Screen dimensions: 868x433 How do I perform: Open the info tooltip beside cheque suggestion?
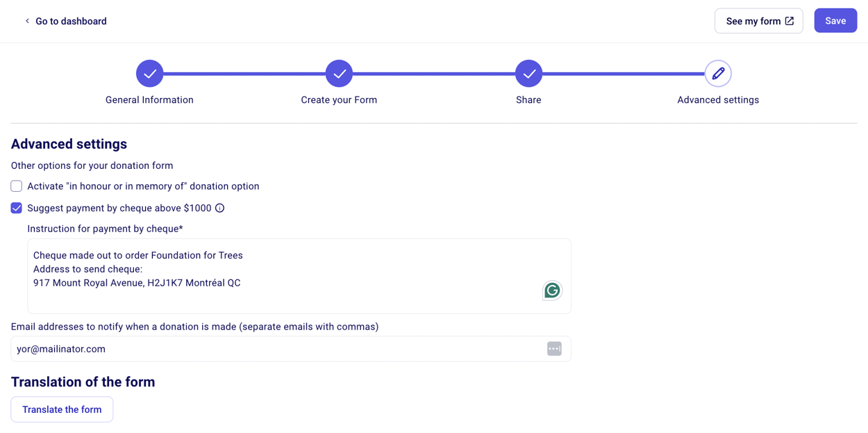tap(220, 208)
